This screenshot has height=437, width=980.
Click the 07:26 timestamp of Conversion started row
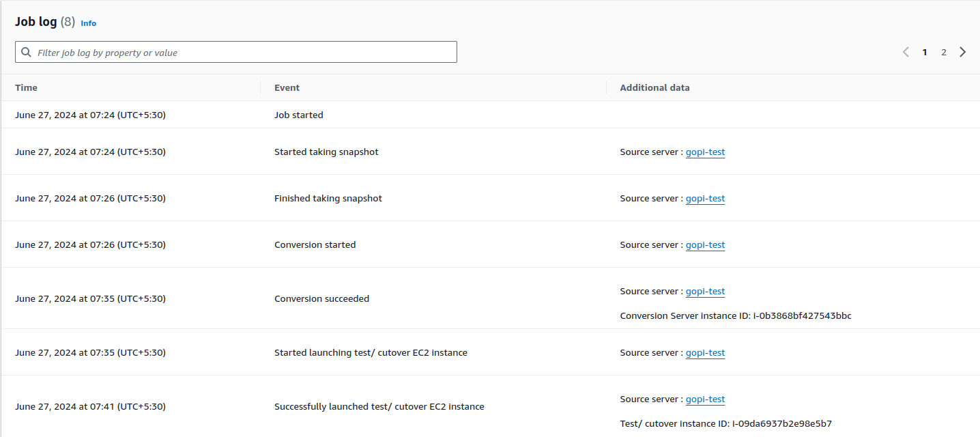click(90, 245)
